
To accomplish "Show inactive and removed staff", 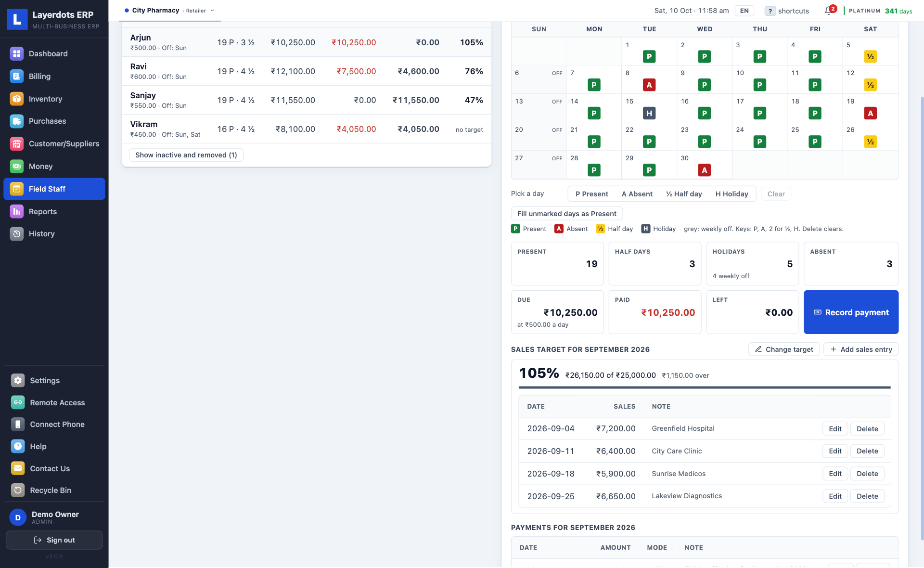I will [186, 155].
